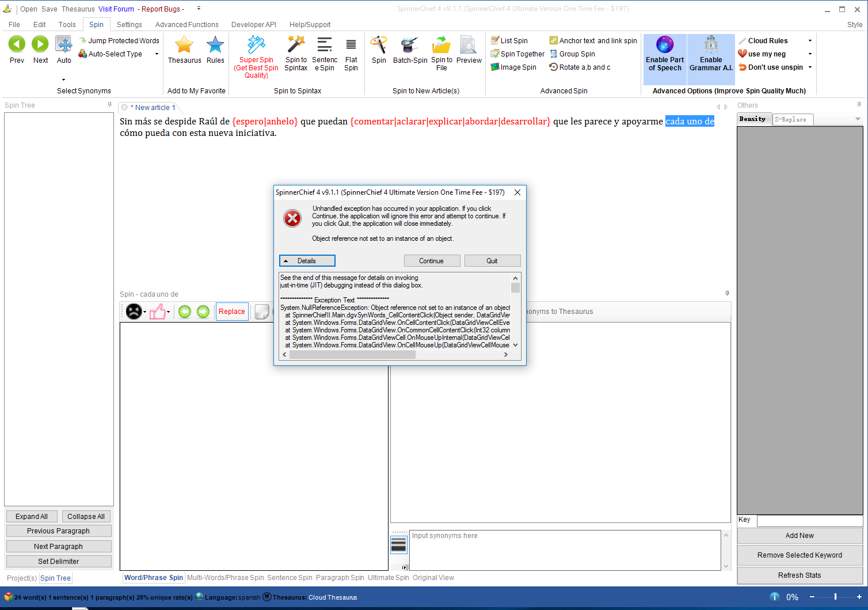
Task: Collapse the Details section in error dialog
Action: pos(307,261)
